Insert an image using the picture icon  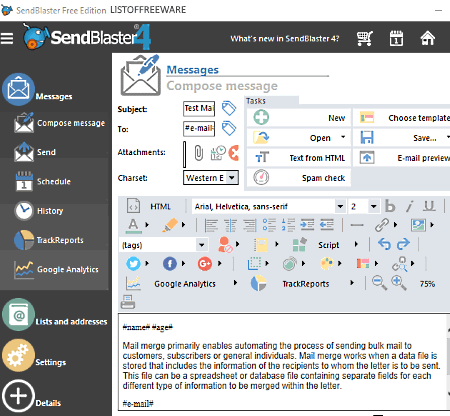(418, 225)
